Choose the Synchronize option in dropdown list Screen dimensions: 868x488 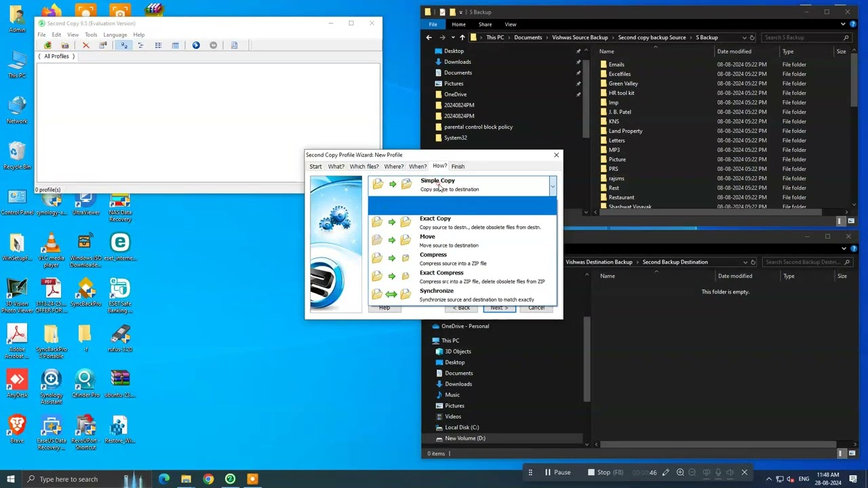(462, 295)
